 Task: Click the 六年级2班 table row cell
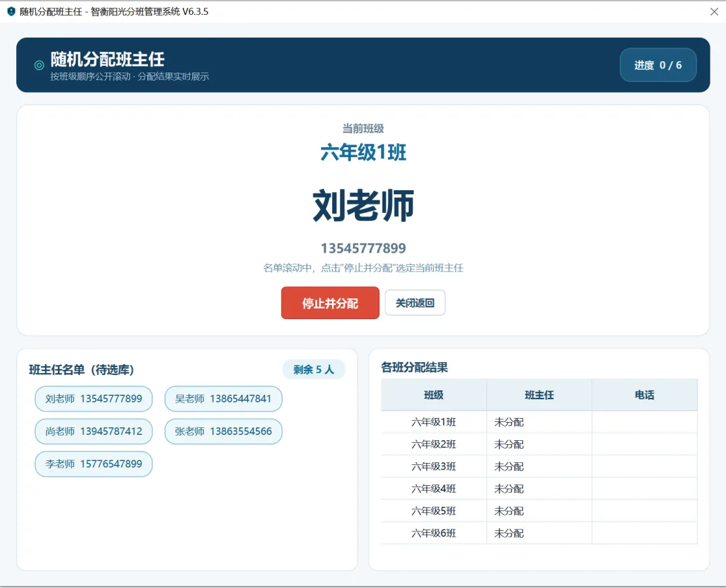pyautogui.click(x=434, y=444)
